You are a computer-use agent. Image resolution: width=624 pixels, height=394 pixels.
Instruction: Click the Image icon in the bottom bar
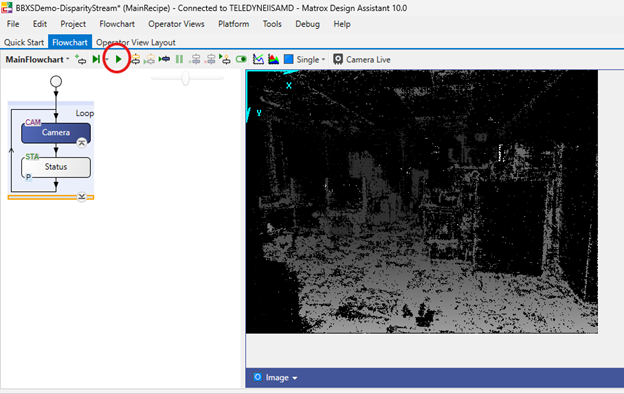click(257, 377)
